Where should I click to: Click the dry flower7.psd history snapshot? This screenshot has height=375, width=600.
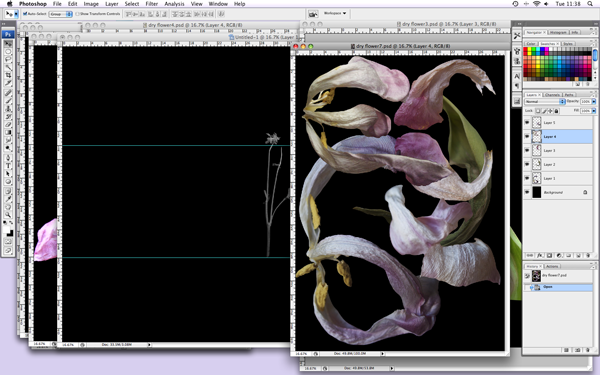558,276
